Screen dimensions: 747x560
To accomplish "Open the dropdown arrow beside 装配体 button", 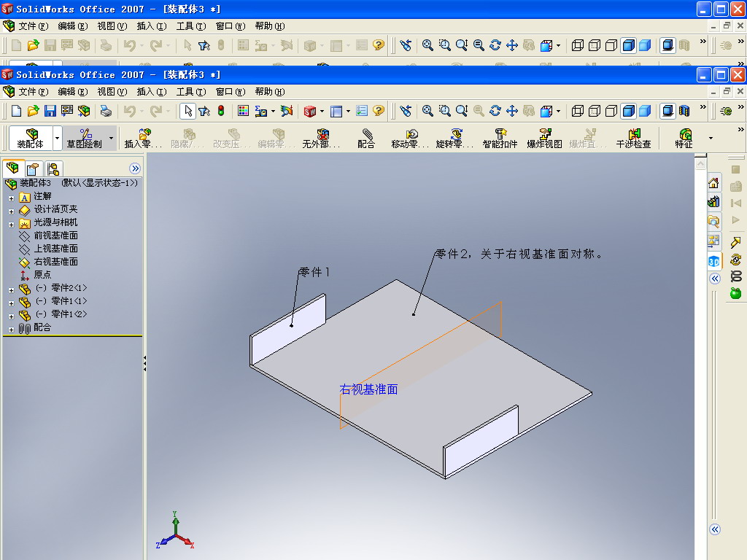I will [57, 138].
